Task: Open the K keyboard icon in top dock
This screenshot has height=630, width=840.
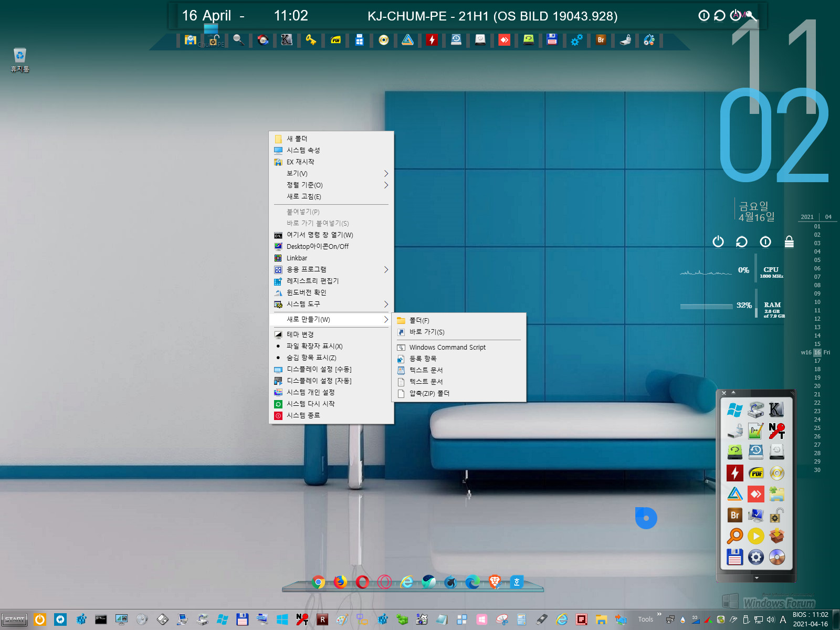Action: click(287, 40)
